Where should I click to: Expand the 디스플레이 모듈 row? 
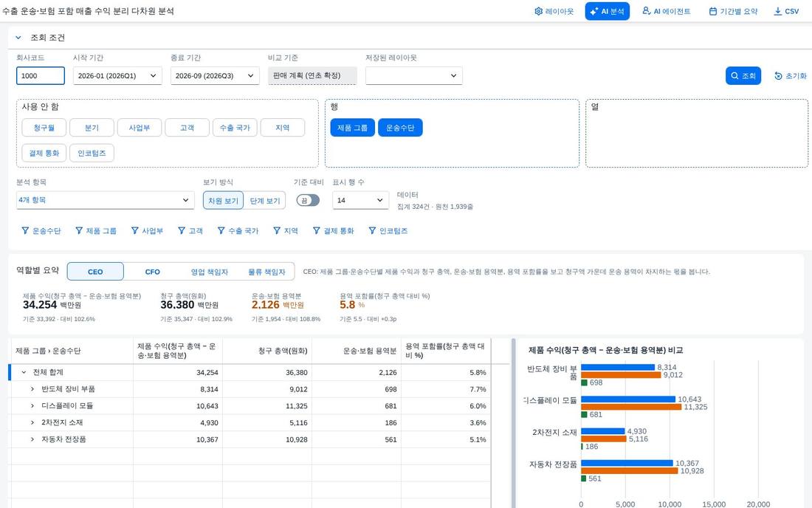(32, 406)
